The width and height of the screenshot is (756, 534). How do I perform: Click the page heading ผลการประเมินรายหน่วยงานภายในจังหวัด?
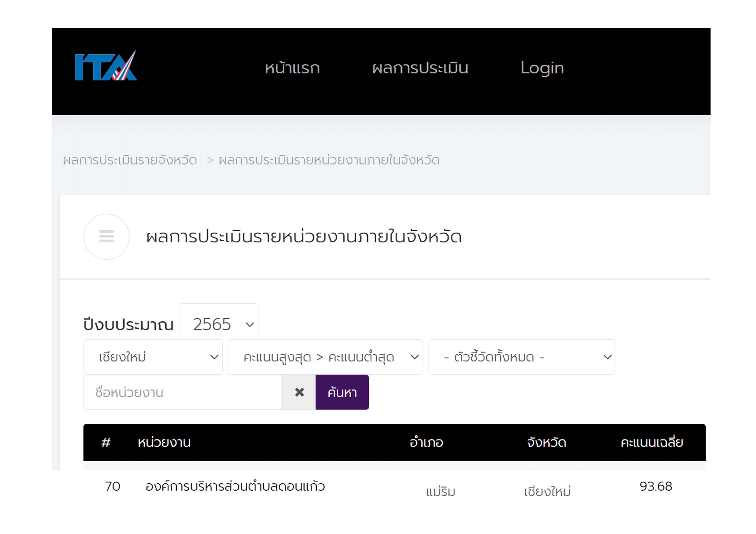(304, 237)
